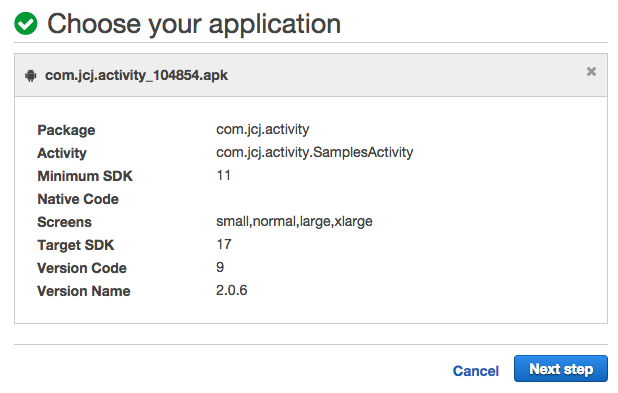
Task: Click the Next step button
Action: pyautogui.click(x=560, y=369)
